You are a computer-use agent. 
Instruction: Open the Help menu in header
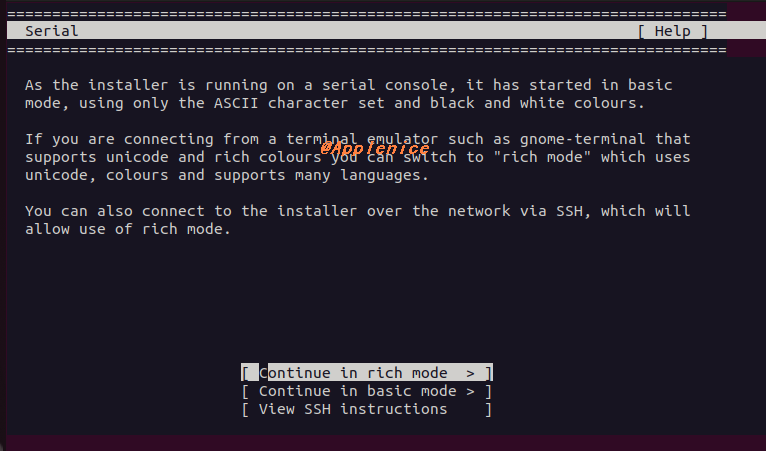click(x=673, y=31)
